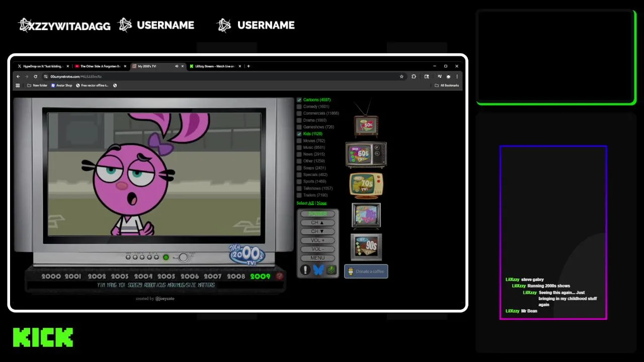Click the VOL - button
The width and height of the screenshot is (644, 362).
pyautogui.click(x=317, y=249)
